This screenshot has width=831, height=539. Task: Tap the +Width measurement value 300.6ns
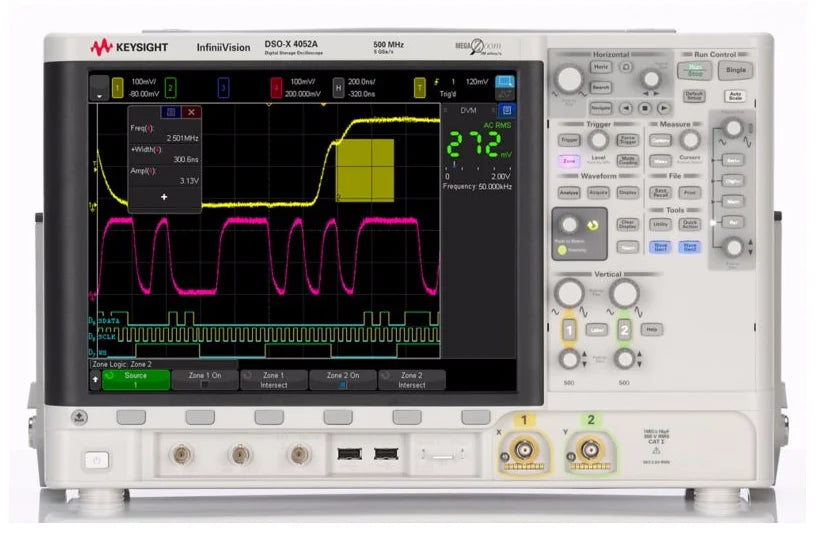point(186,160)
